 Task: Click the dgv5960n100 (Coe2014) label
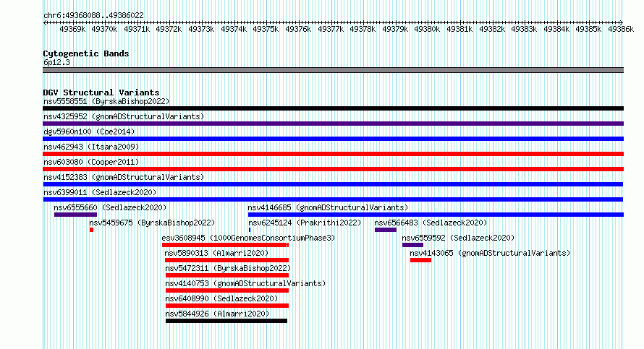[89, 132]
